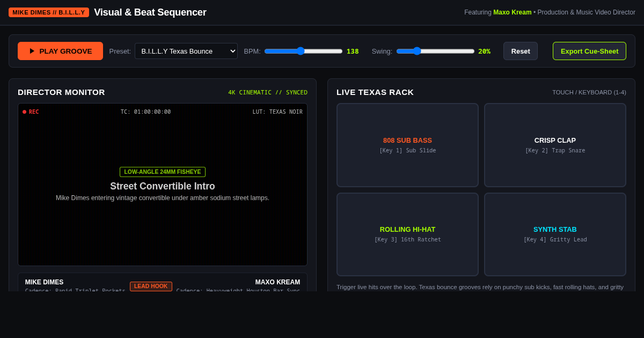Image resolution: width=644 pixels, height=338 pixels.
Task: Click the timecode TC: 01:00:00:00
Action: click(x=145, y=112)
